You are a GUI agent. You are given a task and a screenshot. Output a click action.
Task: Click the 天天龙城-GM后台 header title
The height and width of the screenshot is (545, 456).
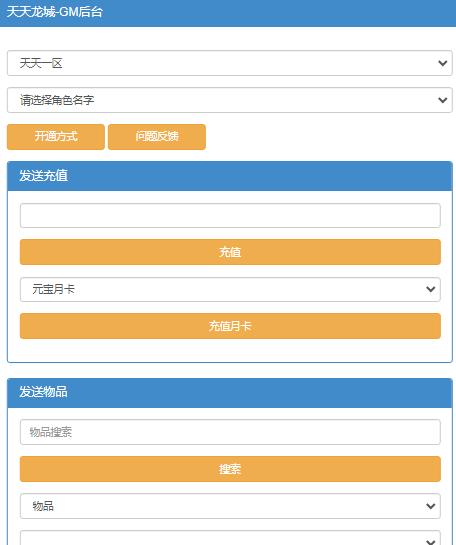(x=55, y=12)
